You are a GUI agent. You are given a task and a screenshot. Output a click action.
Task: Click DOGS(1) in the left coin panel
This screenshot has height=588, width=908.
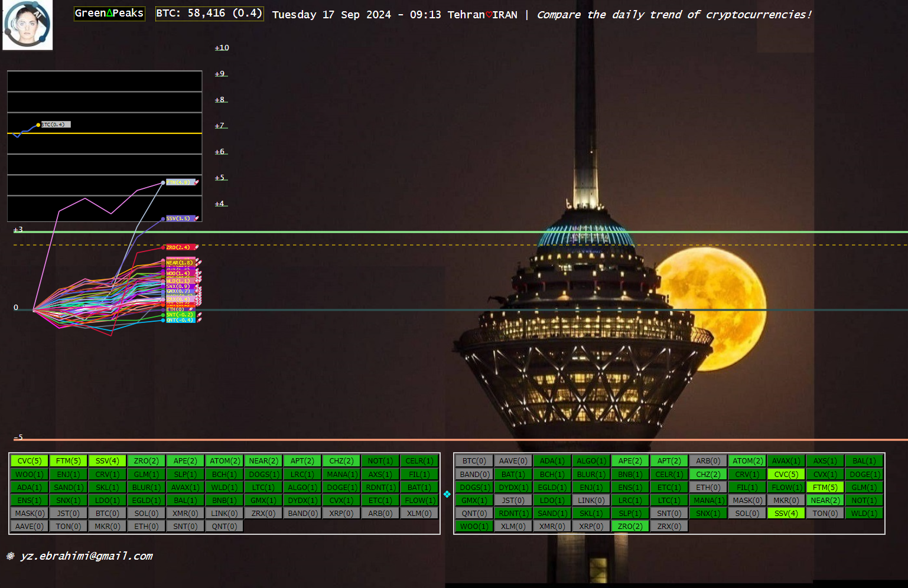[263, 474]
